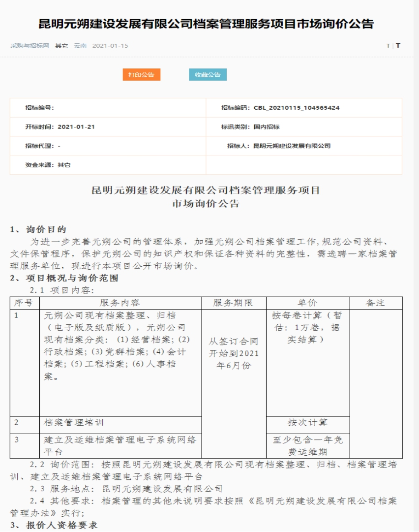Click the bid code CBL_20210115_104565424
419x532 pixels.
click(297, 108)
